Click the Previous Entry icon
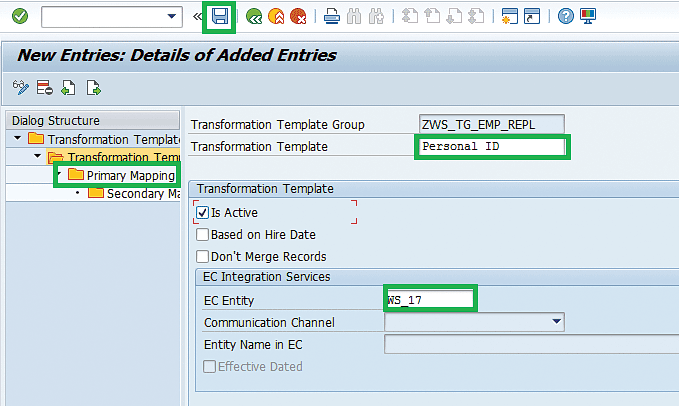 [68, 88]
